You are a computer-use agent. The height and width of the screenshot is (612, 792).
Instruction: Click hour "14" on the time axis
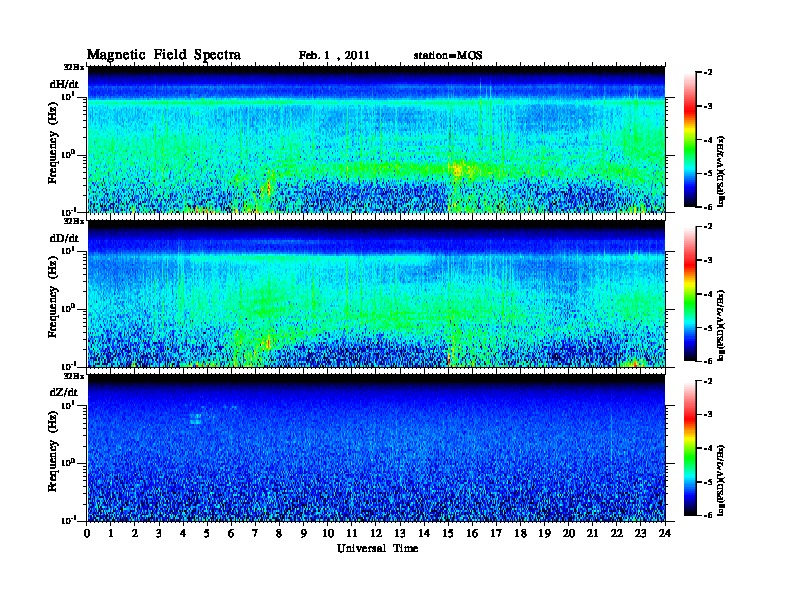coord(424,533)
